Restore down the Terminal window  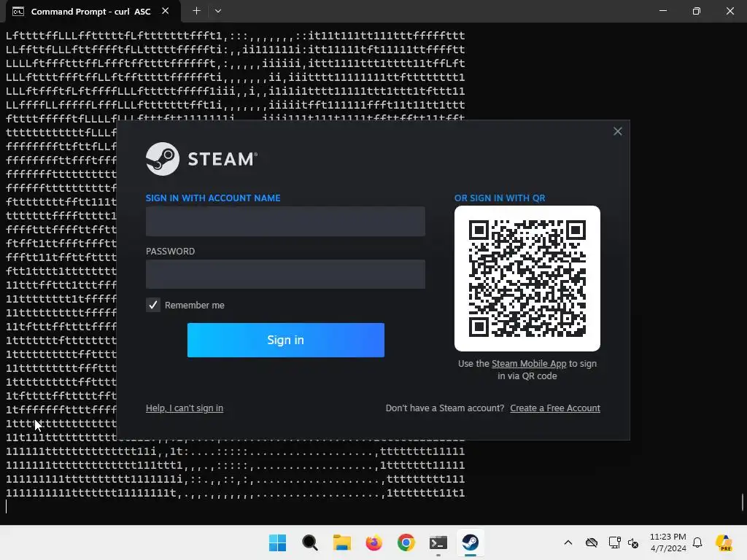(697, 11)
